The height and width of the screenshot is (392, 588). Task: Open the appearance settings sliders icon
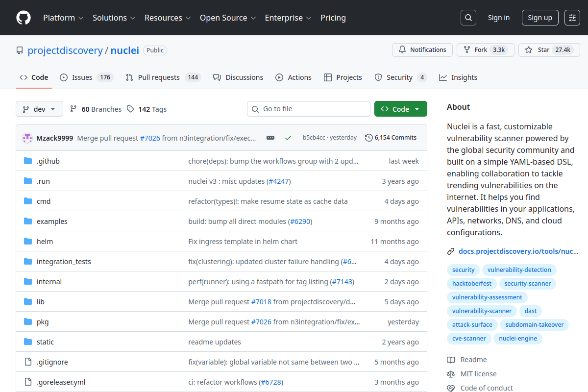pos(572,17)
